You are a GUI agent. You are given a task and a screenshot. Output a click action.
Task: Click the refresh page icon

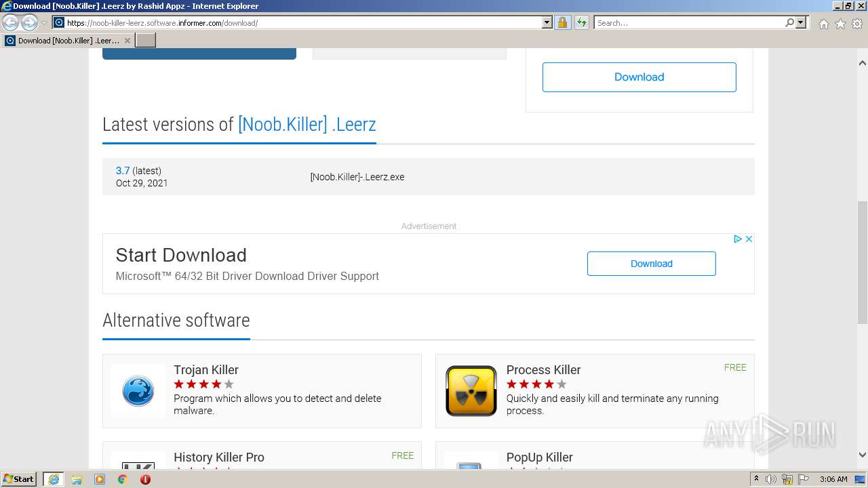click(x=581, y=22)
